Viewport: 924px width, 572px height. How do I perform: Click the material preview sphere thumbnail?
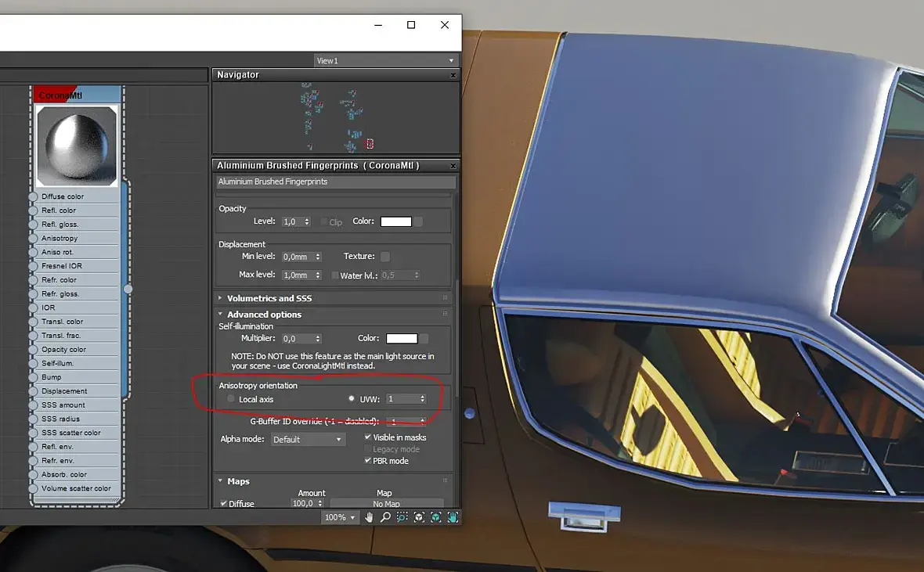coord(78,146)
